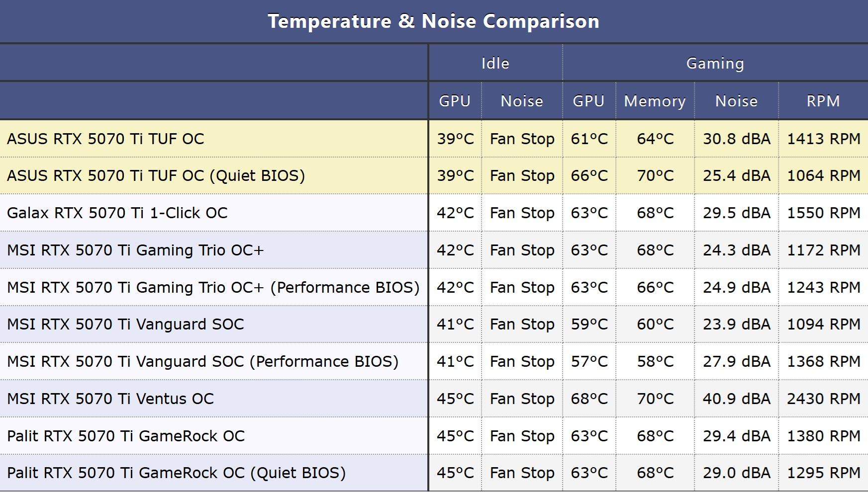Select the Galax RTX 5070 Ti 1-Click OC name

(x=117, y=213)
